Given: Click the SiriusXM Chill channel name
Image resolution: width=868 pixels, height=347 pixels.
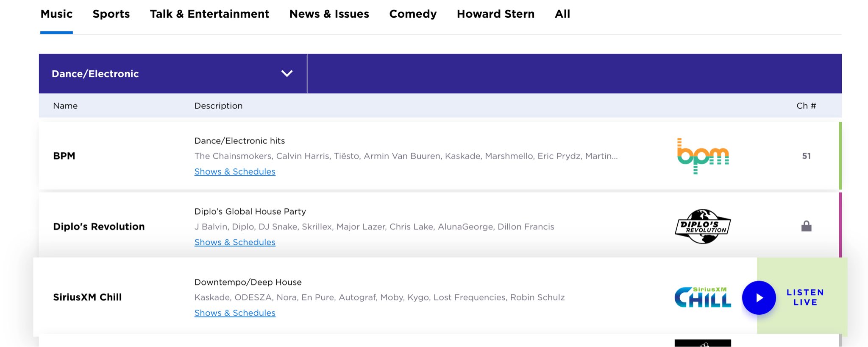Looking at the screenshot, I should (87, 297).
